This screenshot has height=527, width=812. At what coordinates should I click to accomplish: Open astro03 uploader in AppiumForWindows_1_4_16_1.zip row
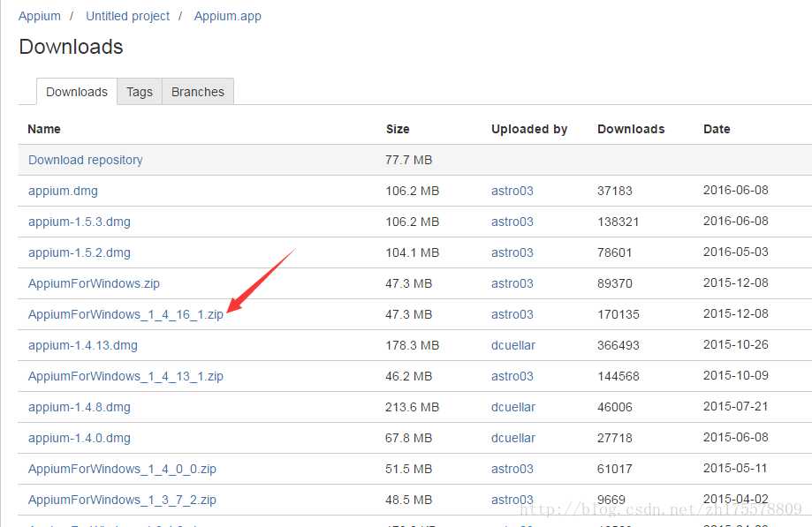click(512, 314)
